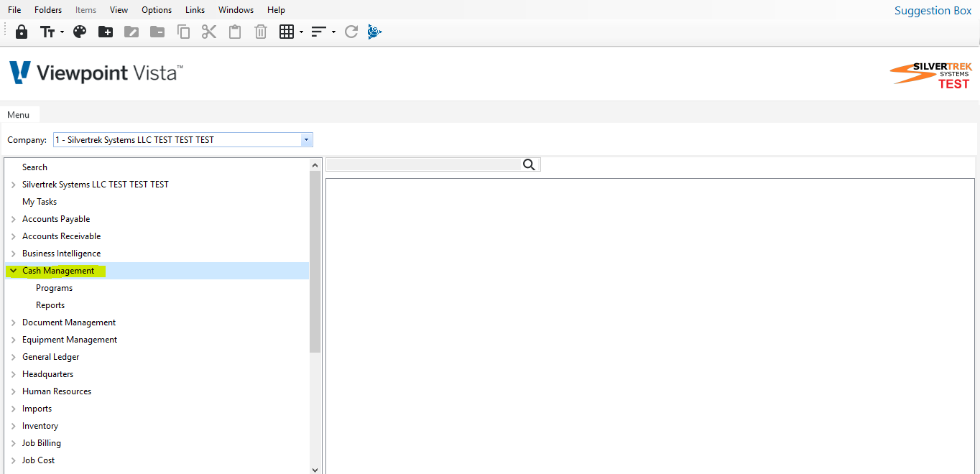Viewport: 980px width, 474px height.
Task: Click the trash delete icon
Action: 261,32
